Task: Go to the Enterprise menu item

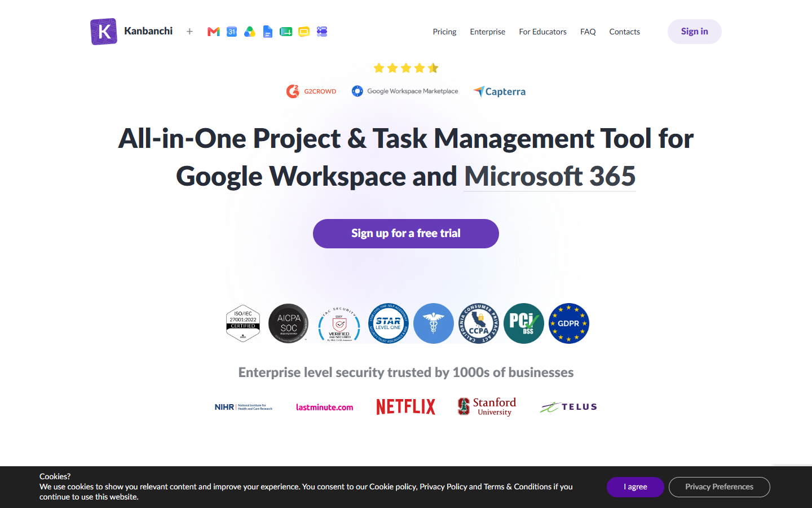Action: pos(488,32)
